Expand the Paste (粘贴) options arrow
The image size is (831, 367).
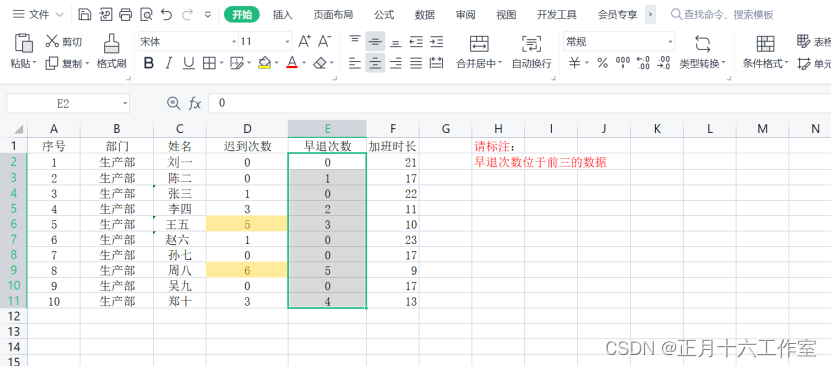[34, 64]
